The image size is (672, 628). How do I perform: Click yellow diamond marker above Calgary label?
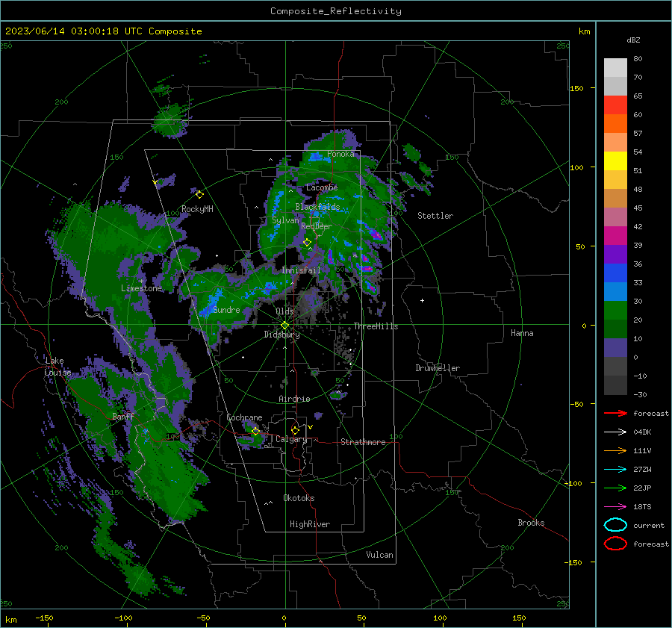click(295, 430)
